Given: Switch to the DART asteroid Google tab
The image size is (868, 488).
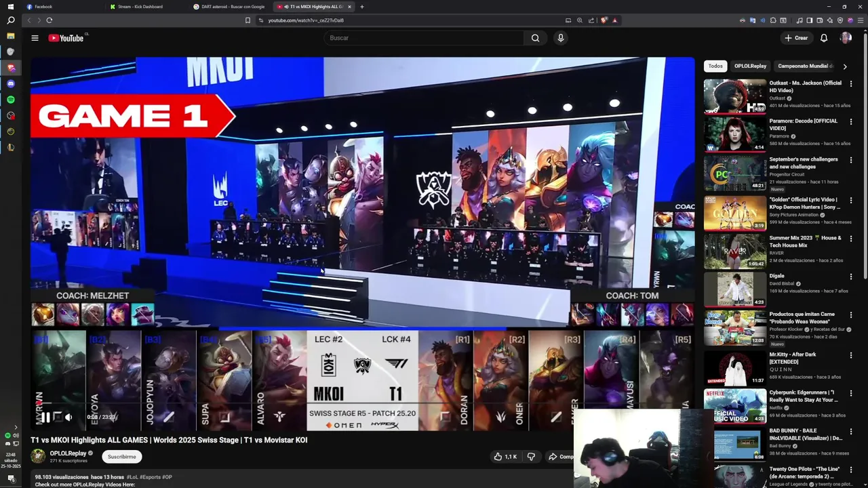Looking at the screenshot, I should pos(229,7).
